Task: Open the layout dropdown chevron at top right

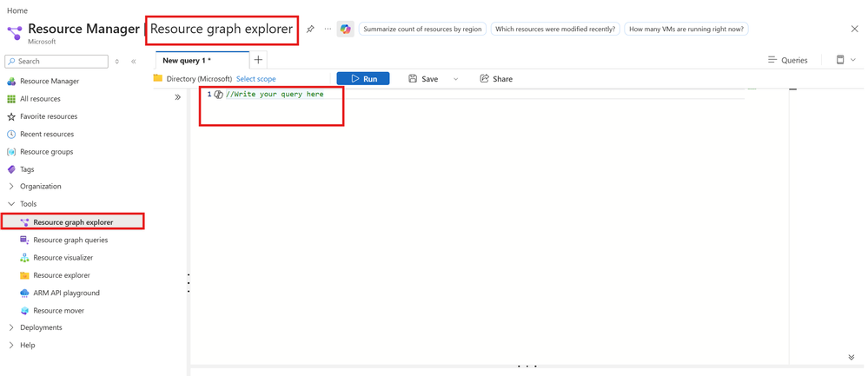Action: tap(853, 60)
